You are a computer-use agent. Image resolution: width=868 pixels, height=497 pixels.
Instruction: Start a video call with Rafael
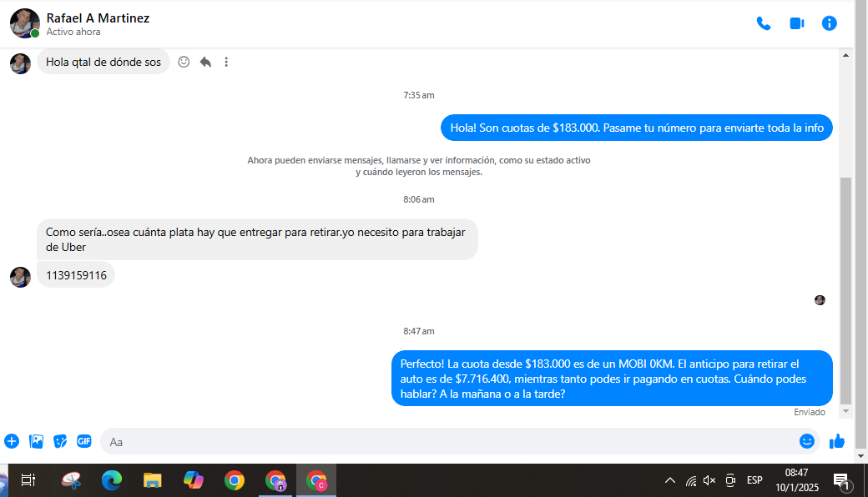point(796,23)
